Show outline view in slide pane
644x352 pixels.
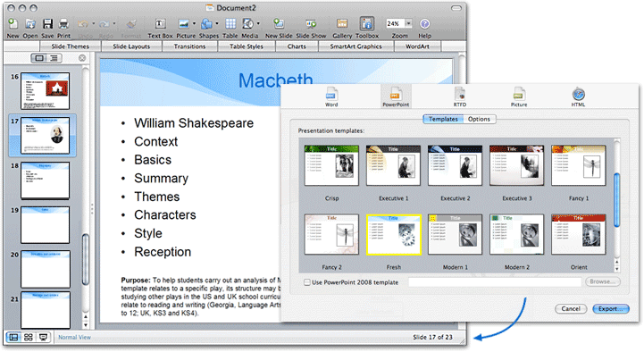(54, 58)
